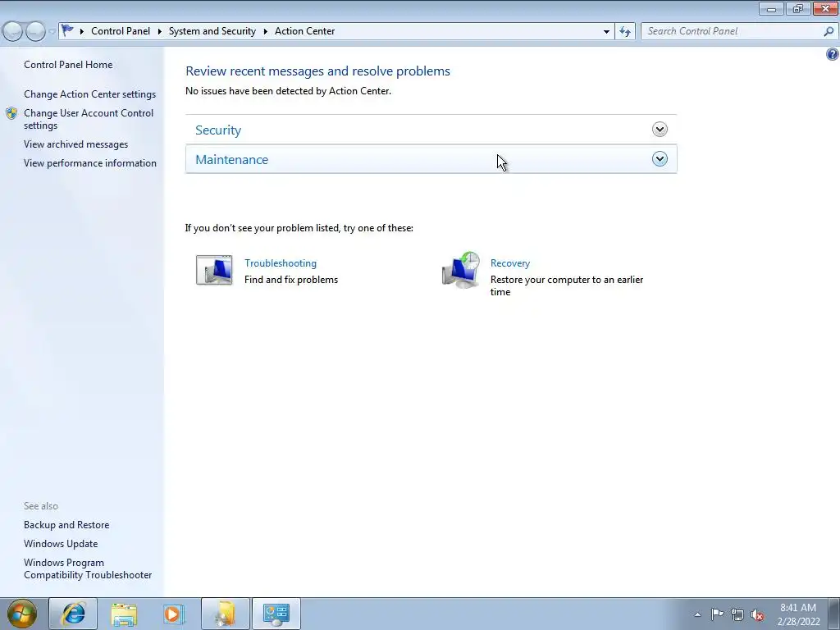The image size is (840, 630).
Task: Click the Show desktop strip
Action: click(x=834, y=614)
